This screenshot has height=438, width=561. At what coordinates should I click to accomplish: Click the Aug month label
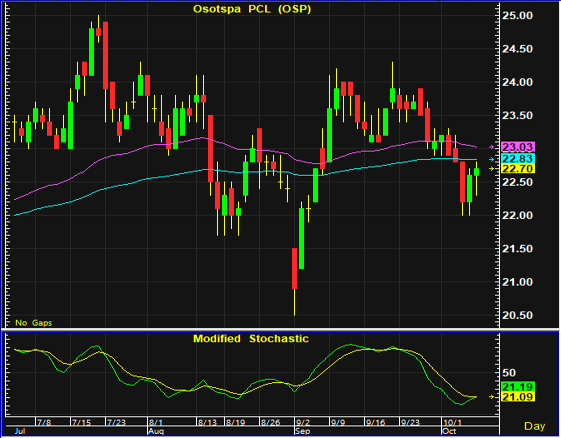[x=156, y=431]
